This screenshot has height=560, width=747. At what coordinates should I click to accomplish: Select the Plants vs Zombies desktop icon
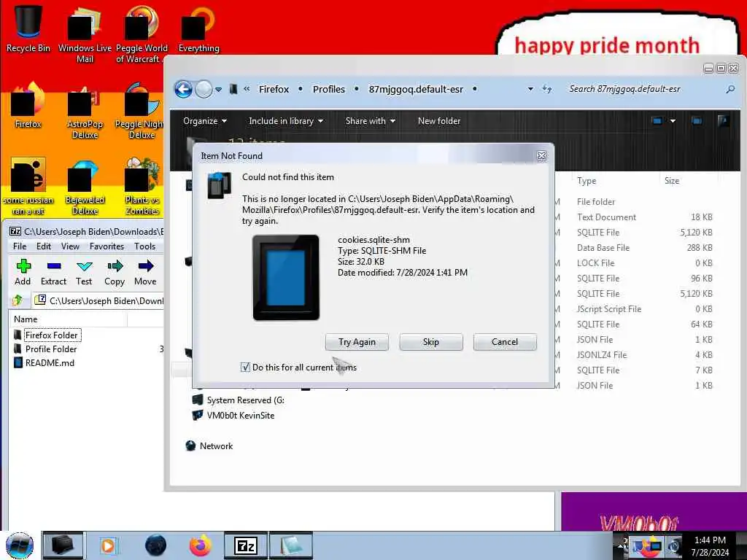click(x=142, y=187)
